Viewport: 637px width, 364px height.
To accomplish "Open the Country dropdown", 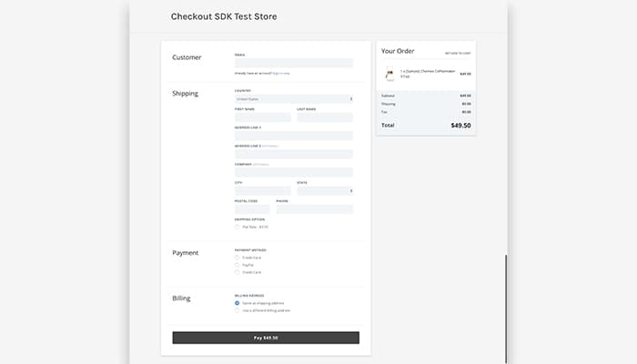I will pos(293,98).
